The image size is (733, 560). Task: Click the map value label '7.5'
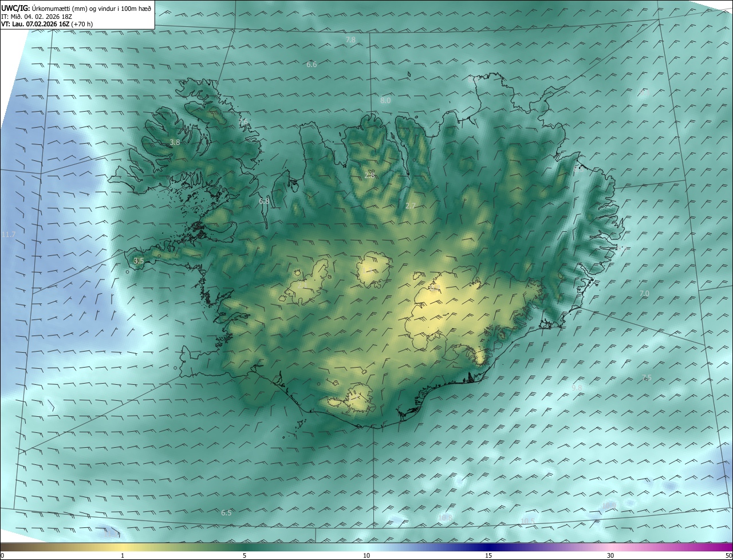click(647, 378)
